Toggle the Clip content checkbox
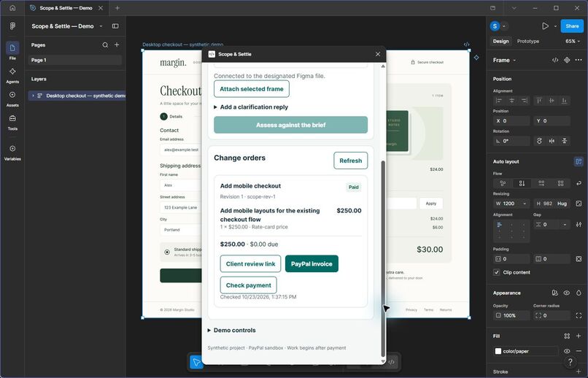This screenshot has height=378, width=588. (x=497, y=272)
